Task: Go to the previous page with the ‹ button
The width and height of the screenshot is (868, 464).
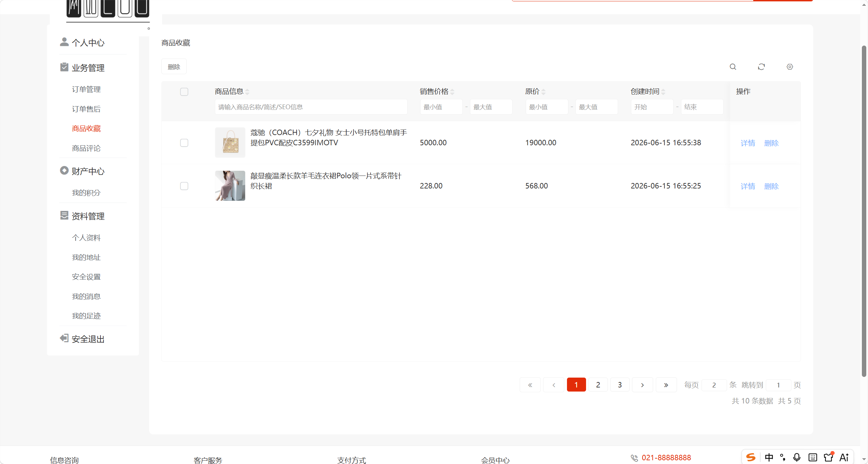Action: point(554,385)
